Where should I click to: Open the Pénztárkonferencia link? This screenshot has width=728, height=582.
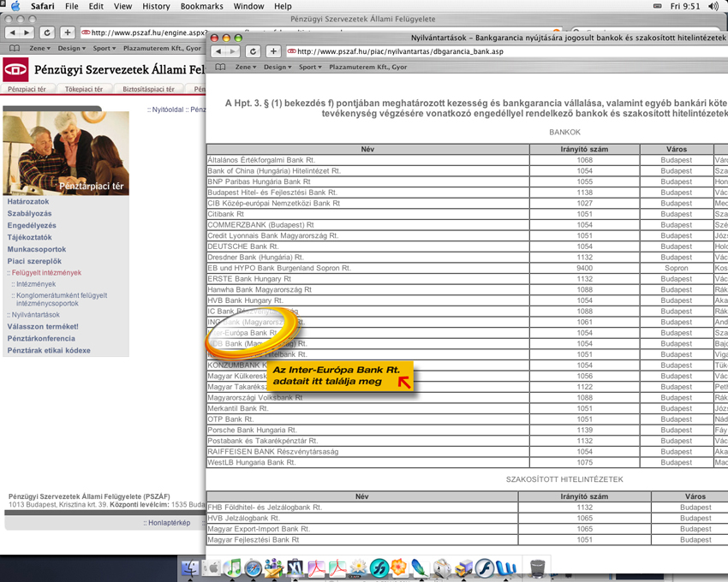(41, 338)
